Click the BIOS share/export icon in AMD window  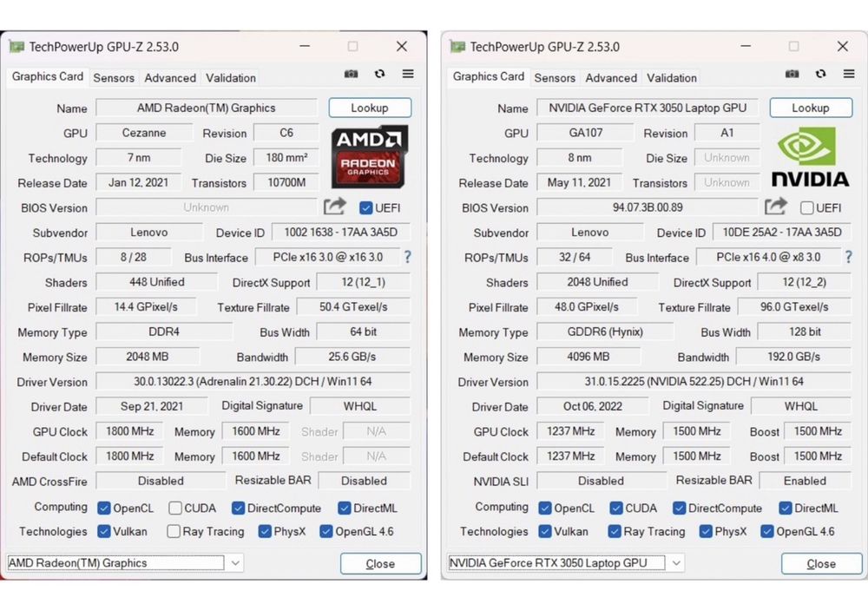[334, 207]
